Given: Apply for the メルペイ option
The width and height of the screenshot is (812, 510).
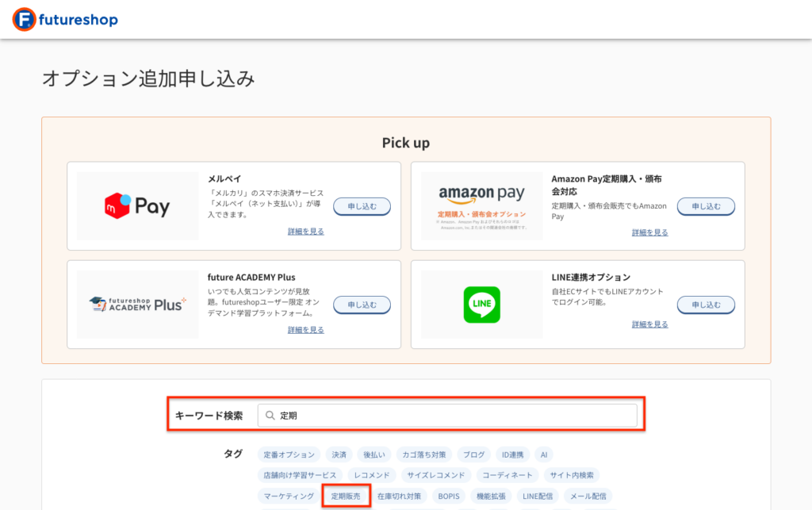Looking at the screenshot, I should coord(362,206).
